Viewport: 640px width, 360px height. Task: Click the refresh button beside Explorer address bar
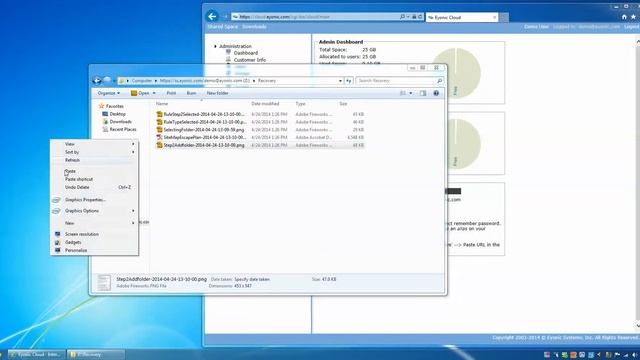pos(349,81)
